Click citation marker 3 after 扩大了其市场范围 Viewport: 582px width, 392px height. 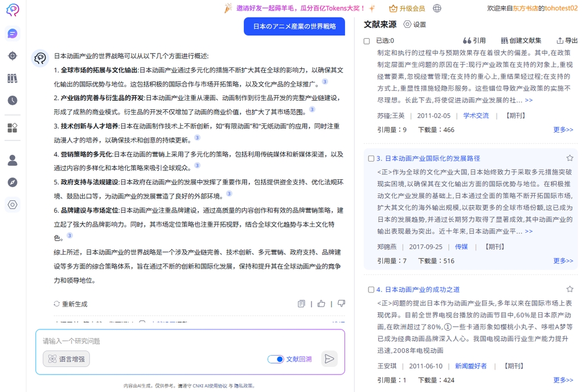(312, 109)
